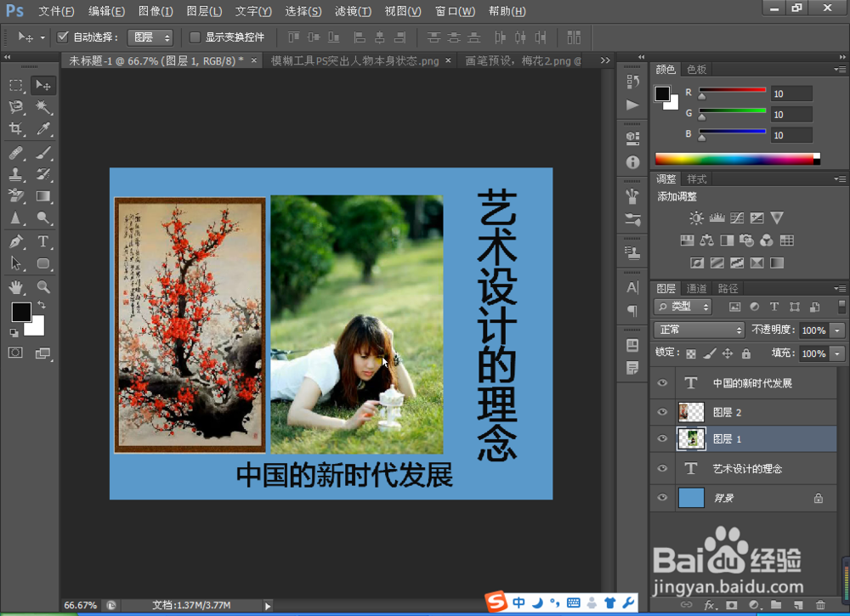Click zoom percentage field 66.67%
This screenshot has width=850, height=616.
80,605
